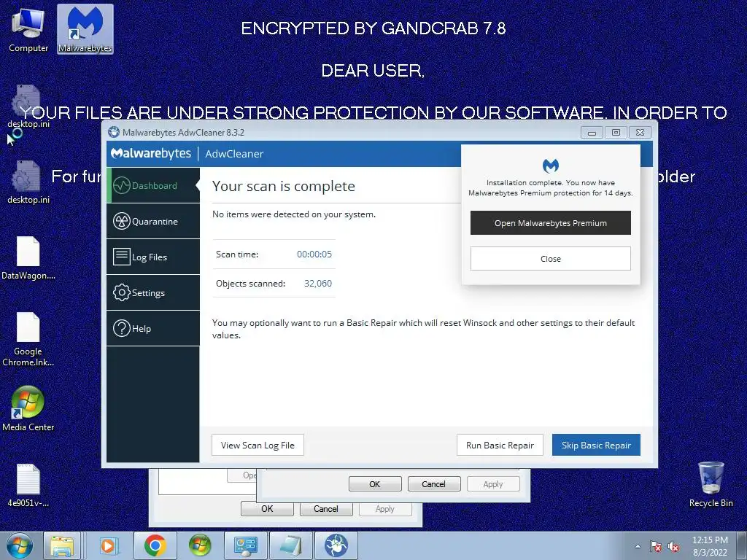
Task: Open the Dashboard sidebar section
Action: pos(153,185)
